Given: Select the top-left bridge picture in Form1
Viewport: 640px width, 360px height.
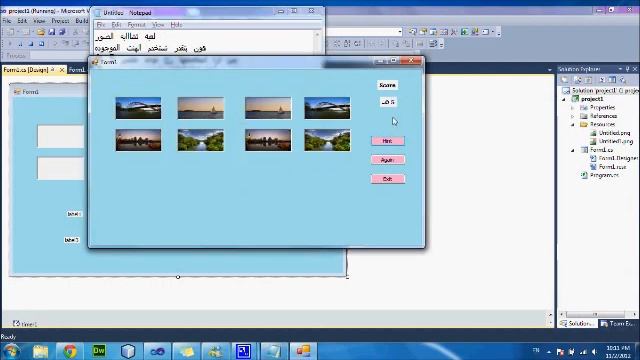Looking at the screenshot, I should (x=138, y=108).
